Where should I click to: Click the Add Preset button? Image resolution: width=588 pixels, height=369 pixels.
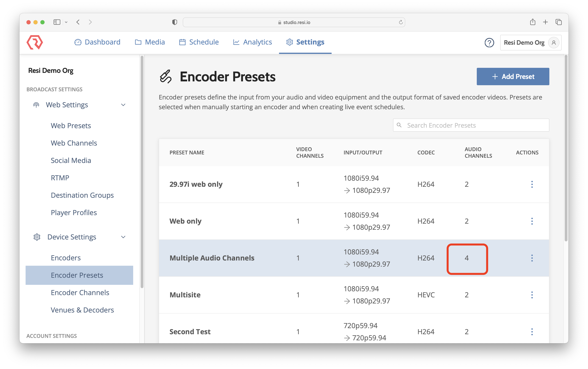pos(513,77)
